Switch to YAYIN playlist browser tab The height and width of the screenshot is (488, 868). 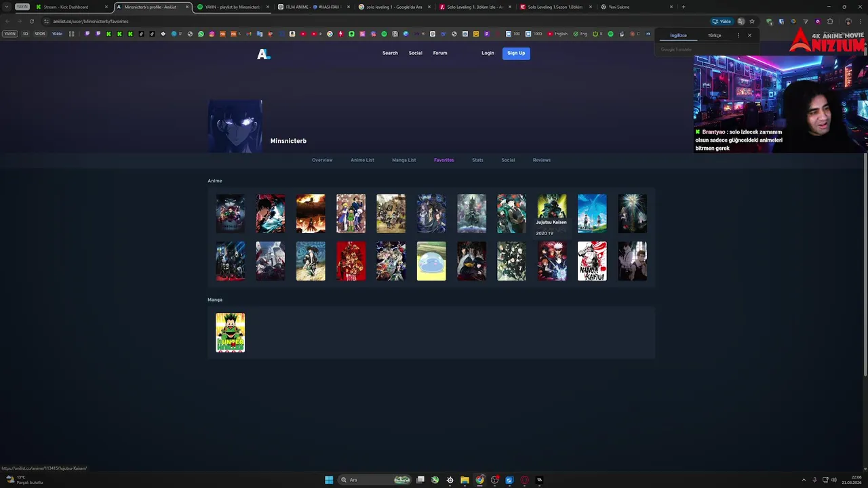coord(232,7)
